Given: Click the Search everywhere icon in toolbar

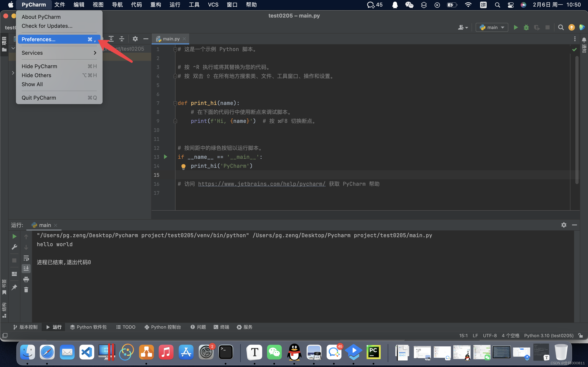Looking at the screenshot, I should pos(560,27).
